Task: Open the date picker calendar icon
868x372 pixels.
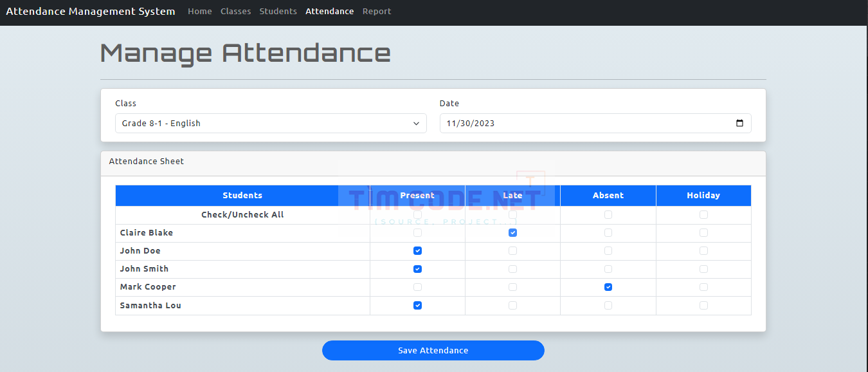Action: click(739, 124)
